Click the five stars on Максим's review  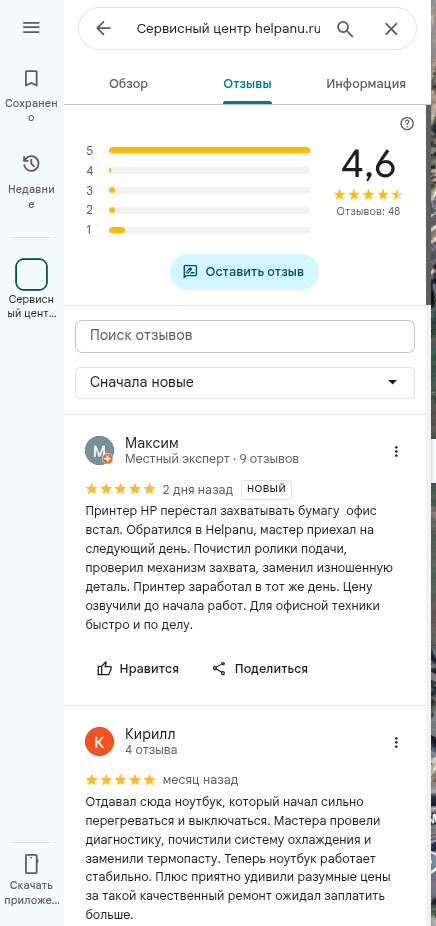pos(121,489)
